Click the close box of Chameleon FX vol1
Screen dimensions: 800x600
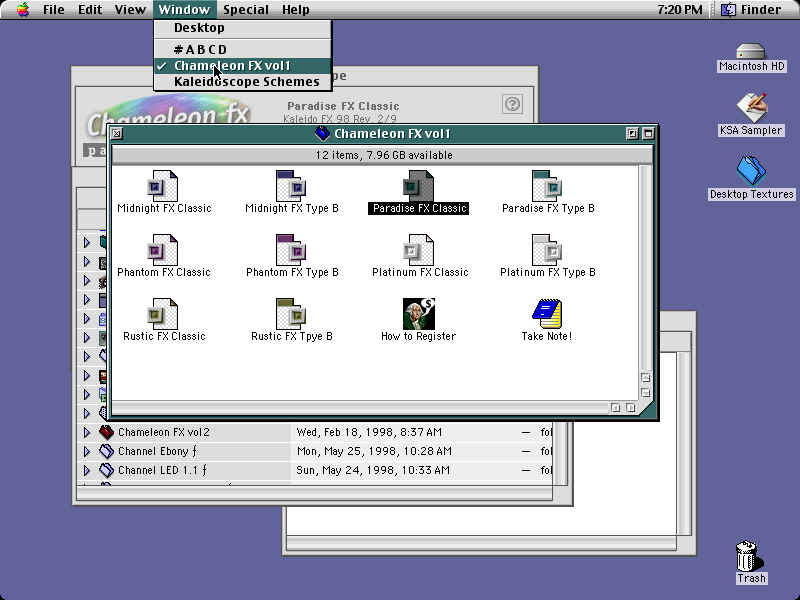(117, 134)
